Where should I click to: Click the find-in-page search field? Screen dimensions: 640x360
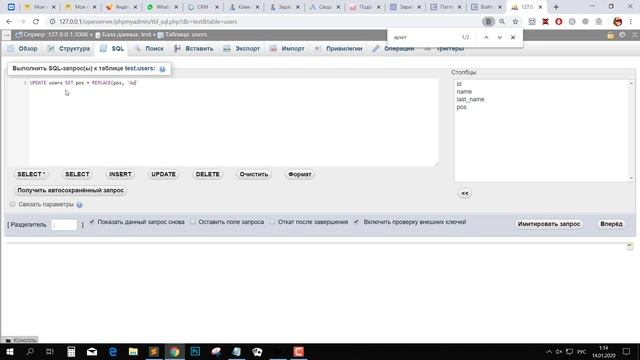coord(424,37)
